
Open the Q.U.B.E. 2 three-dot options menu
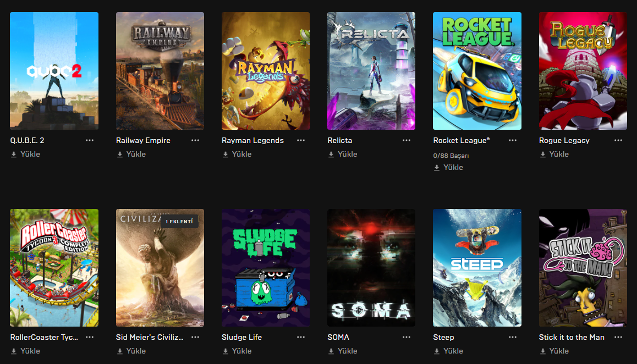tap(90, 140)
